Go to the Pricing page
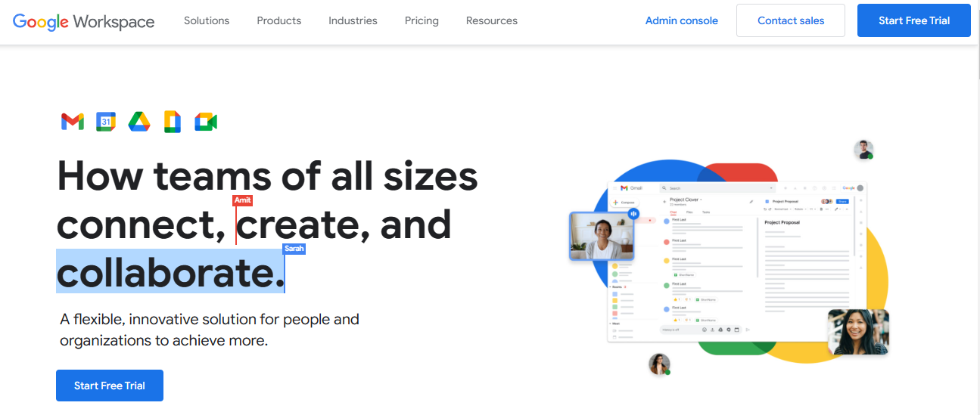The height and width of the screenshot is (415, 980). coord(422,20)
